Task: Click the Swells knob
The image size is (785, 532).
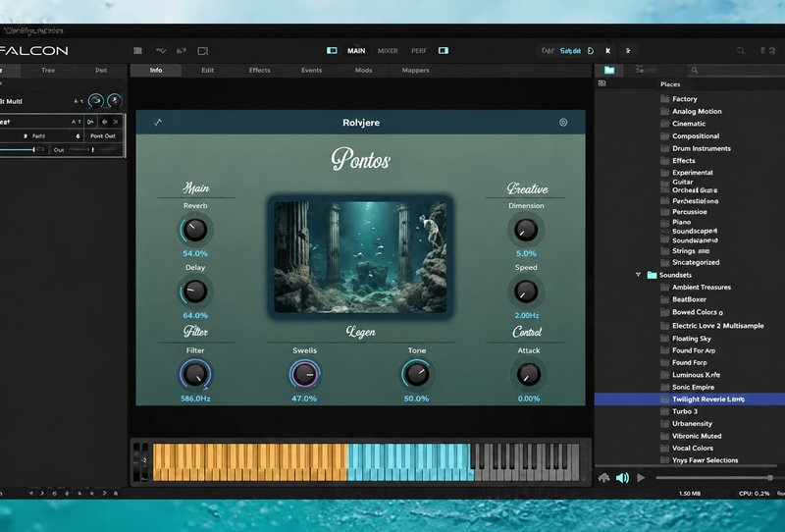Action: click(x=304, y=374)
